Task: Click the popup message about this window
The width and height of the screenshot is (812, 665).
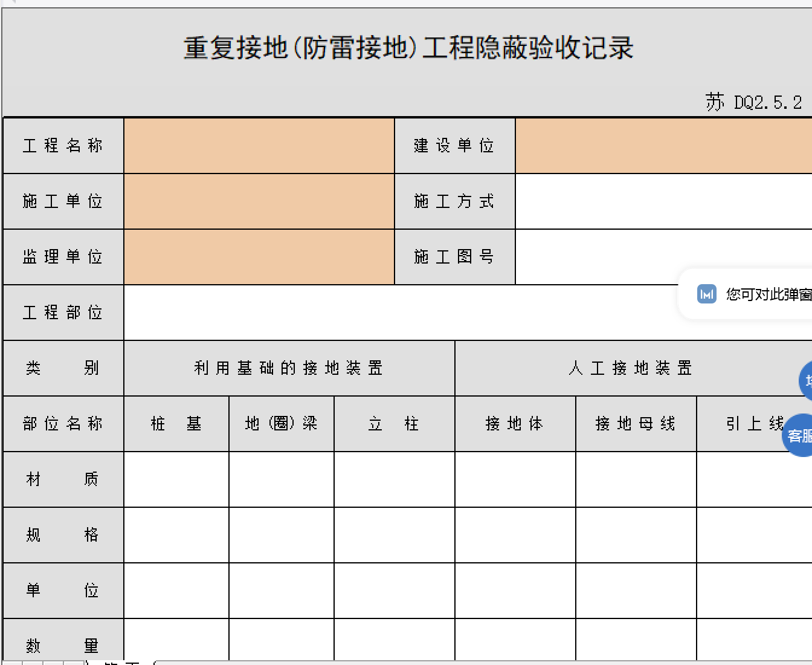Action: point(768,294)
